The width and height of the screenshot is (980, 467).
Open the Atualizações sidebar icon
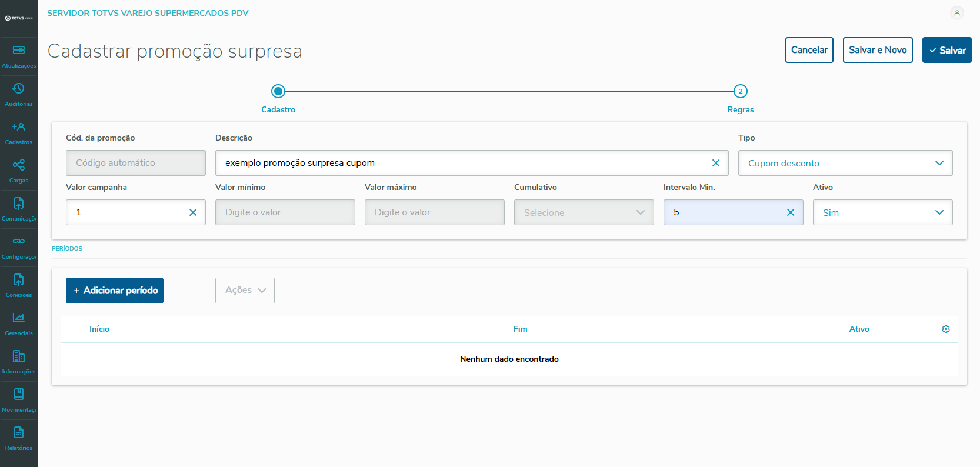coord(19,51)
